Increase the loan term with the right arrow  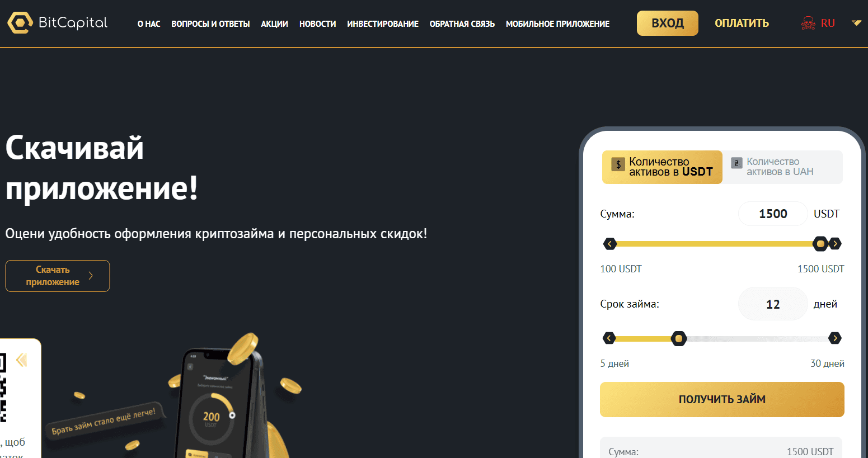[835, 338]
